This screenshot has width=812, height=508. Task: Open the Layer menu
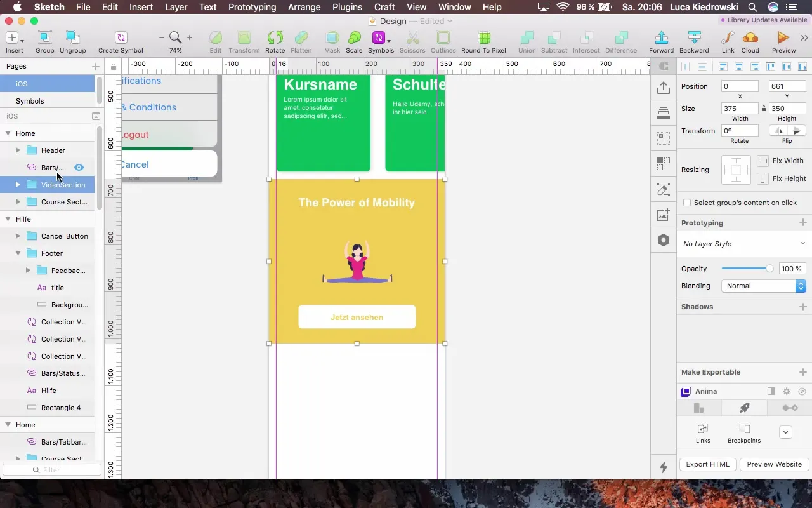click(176, 7)
